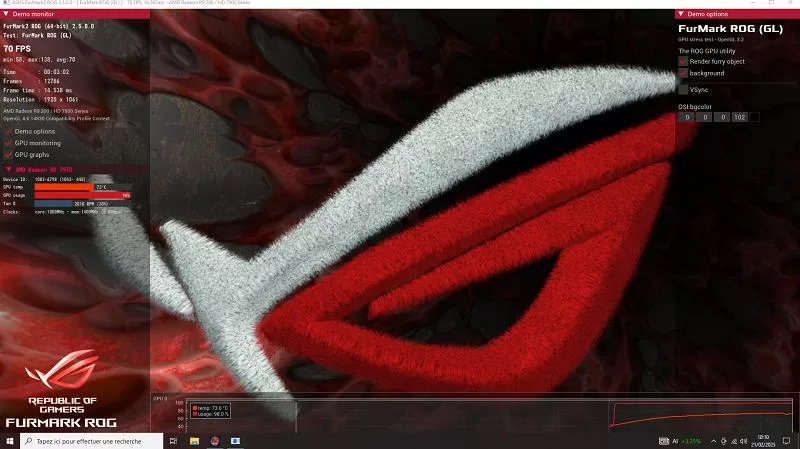
Task: Toggle the Demo options checkbox
Action: point(8,132)
